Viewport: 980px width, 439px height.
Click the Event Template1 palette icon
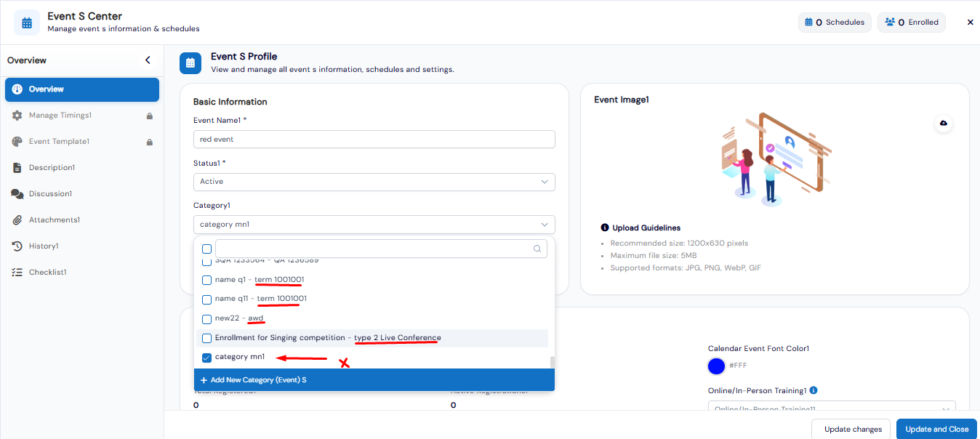tap(17, 142)
